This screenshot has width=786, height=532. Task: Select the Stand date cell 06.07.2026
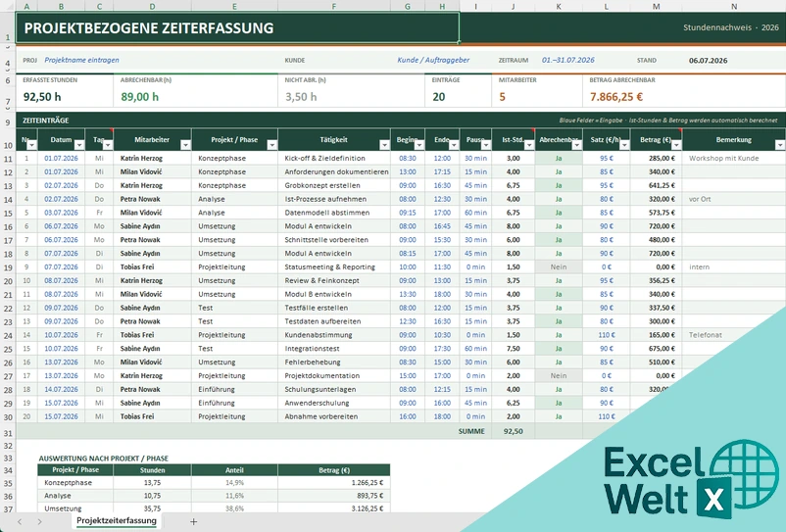(x=708, y=61)
